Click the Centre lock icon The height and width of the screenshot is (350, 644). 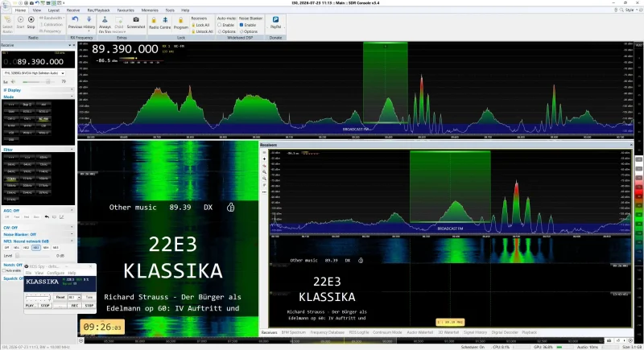click(165, 20)
